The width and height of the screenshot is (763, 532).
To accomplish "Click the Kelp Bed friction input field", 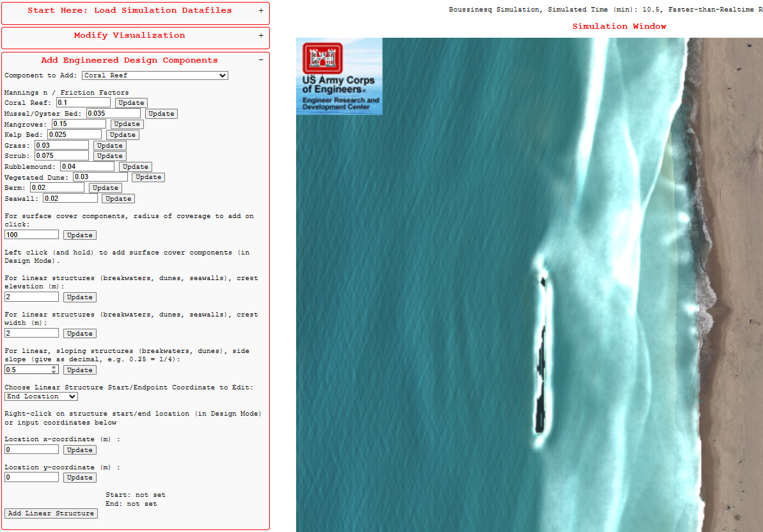I will (x=74, y=135).
